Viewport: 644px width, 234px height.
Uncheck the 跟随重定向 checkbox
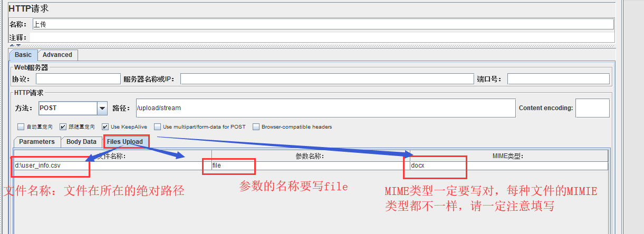pyautogui.click(x=63, y=127)
